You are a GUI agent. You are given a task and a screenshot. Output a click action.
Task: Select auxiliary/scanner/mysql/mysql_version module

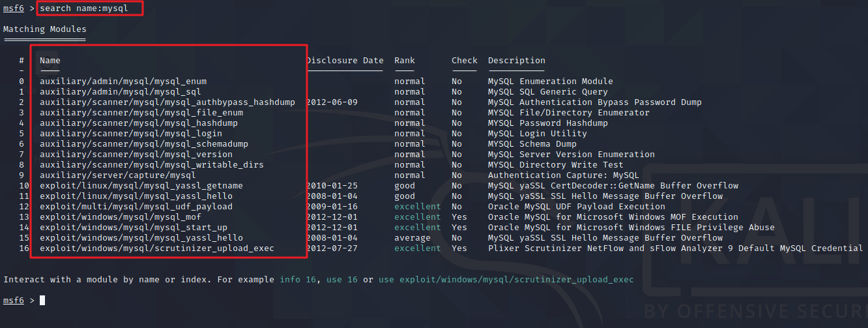tap(136, 155)
